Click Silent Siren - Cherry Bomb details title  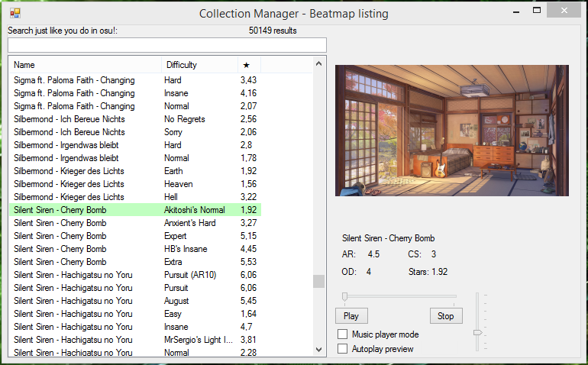pyautogui.click(x=388, y=238)
